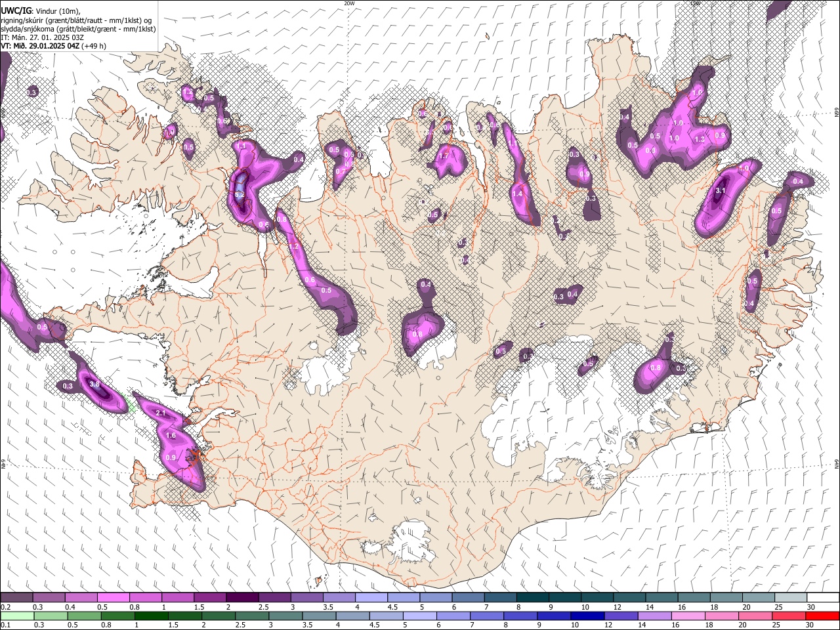Image resolution: width=840 pixels, height=630 pixels.
Task: Click the 3.1 precipitation value in the east
Action: click(x=720, y=190)
